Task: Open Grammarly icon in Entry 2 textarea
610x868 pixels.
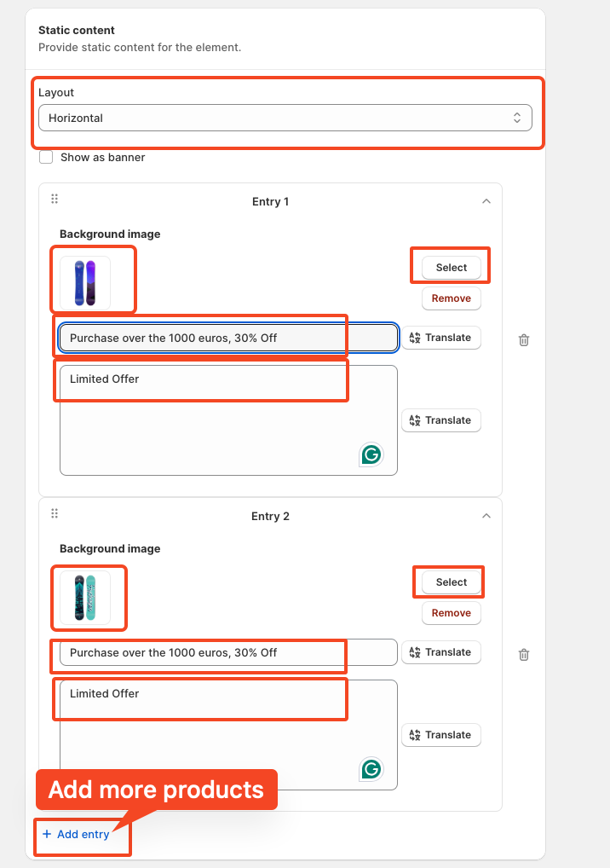Action: [x=371, y=769]
